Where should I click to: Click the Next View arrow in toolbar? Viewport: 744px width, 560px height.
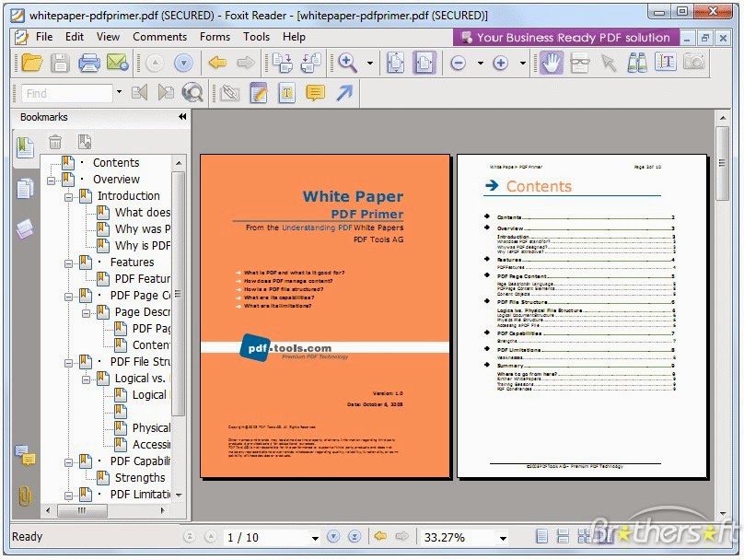(x=245, y=62)
